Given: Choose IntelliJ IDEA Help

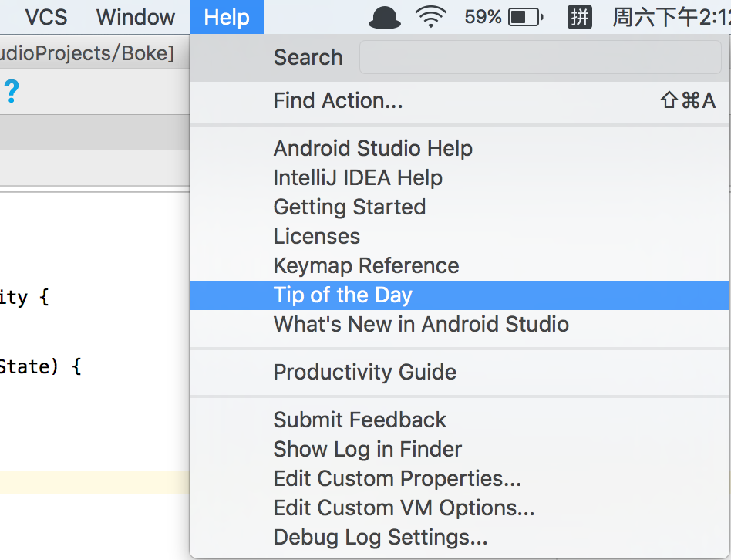Looking at the screenshot, I should point(460,178).
